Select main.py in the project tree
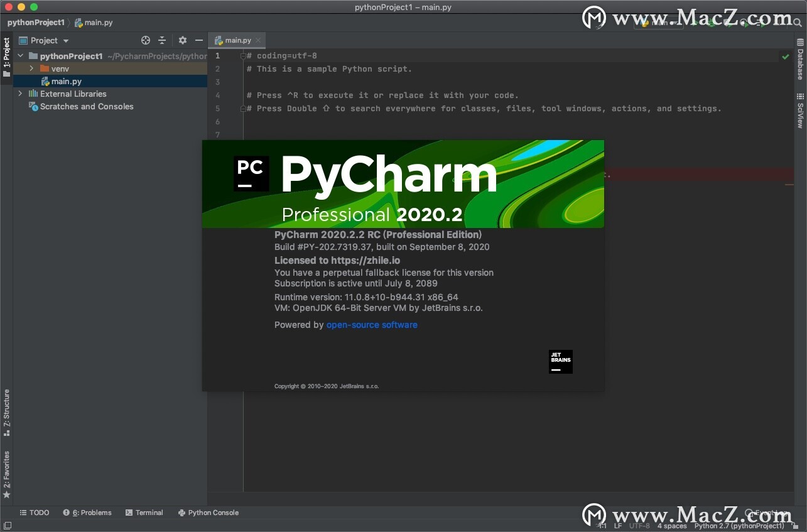 (110, 81)
